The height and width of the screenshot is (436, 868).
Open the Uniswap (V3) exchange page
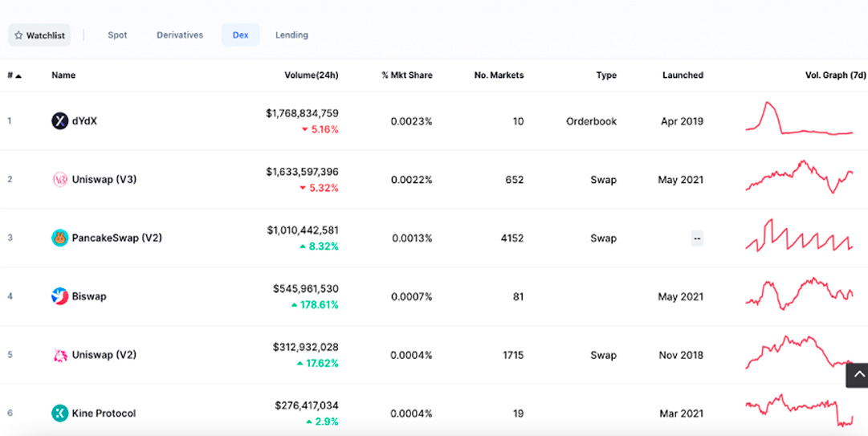[x=104, y=179]
